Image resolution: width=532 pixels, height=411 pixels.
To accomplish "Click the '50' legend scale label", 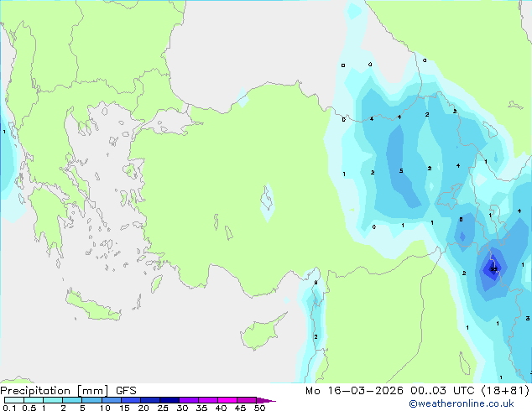I will tap(259, 408).
